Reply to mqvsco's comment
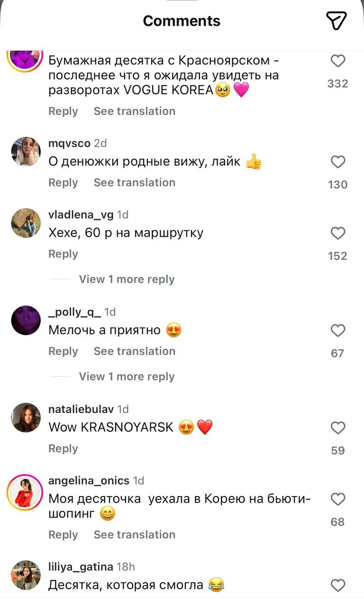 63,183
